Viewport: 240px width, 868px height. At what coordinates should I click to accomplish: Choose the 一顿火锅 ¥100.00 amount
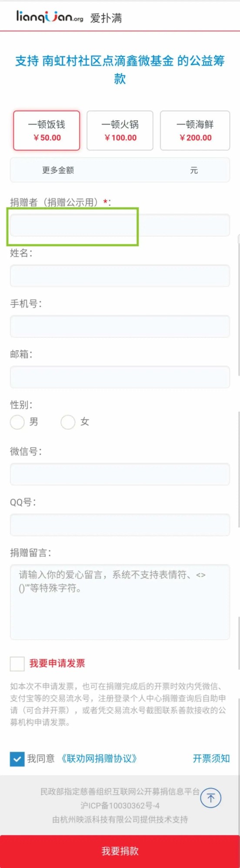(120, 131)
